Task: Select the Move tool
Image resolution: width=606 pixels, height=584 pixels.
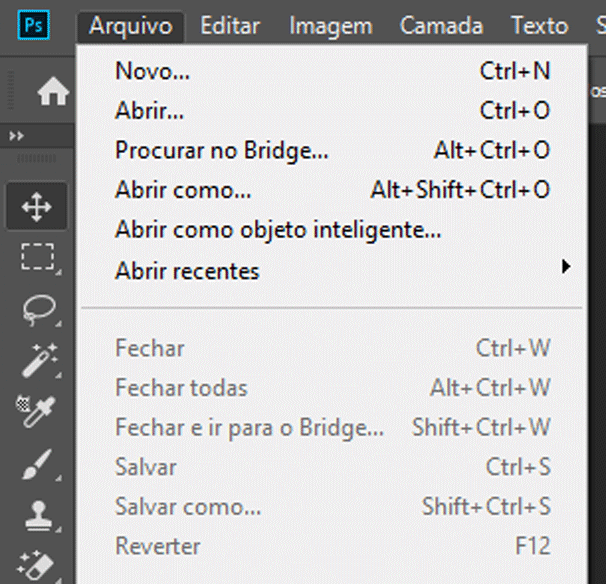Action: click(x=37, y=208)
